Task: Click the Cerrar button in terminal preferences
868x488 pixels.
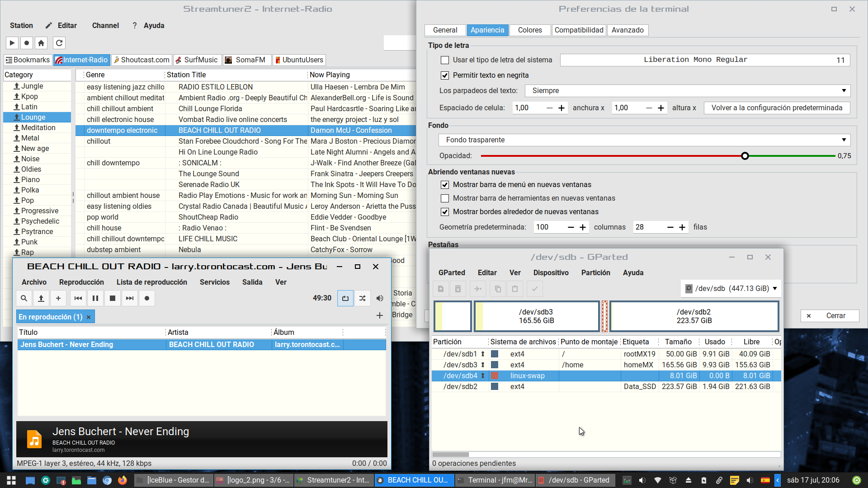Action: point(830,316)
